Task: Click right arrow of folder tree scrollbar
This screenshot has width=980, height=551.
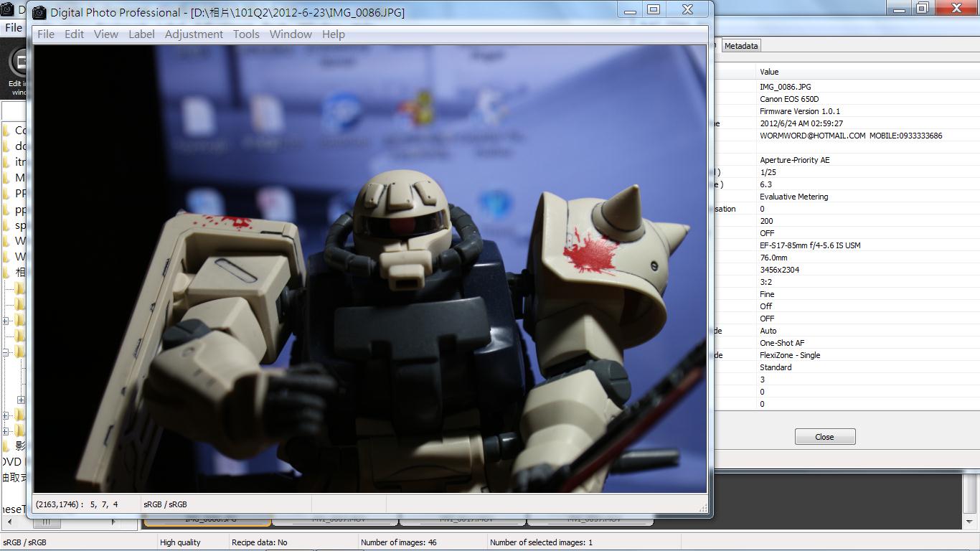Action: click(113, 522)
